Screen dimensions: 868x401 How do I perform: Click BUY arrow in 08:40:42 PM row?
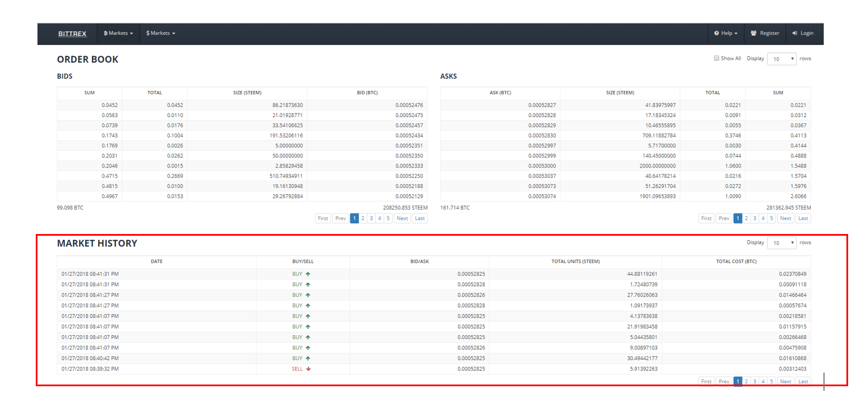308,358
